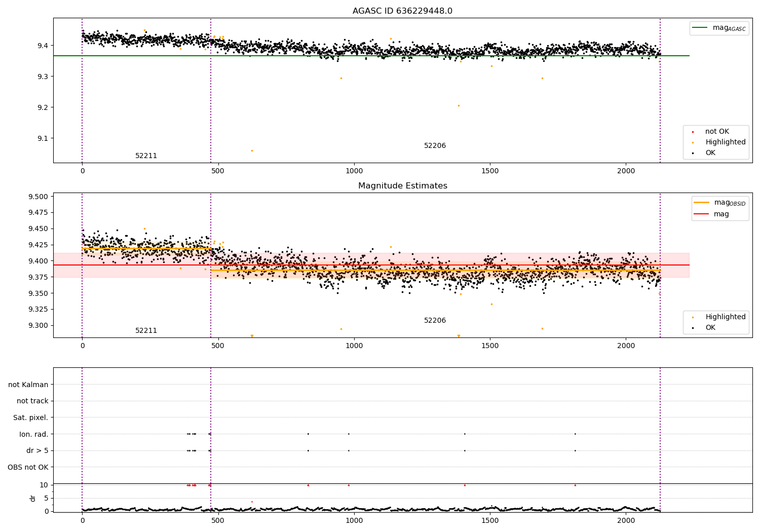Screen dimensions: 760x532
Task: Click 'Highlighted' in the top plot legend
Action: pos(725,142)
